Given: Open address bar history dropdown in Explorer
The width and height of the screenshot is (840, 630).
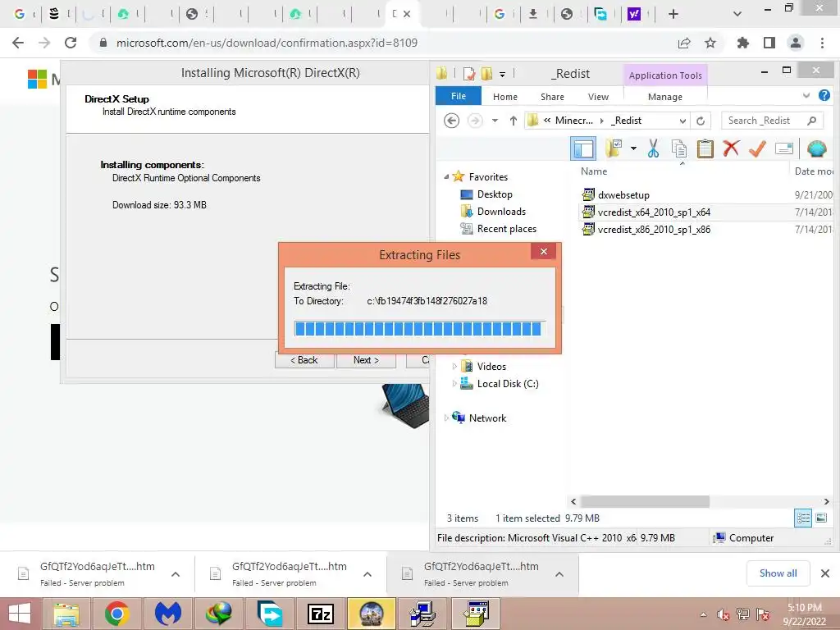Looking at the screenshot, I should tap(682, 121).
